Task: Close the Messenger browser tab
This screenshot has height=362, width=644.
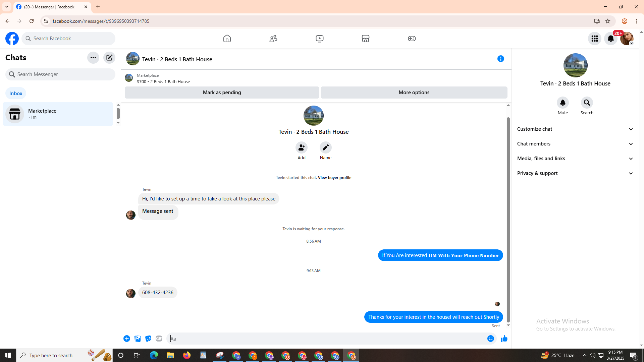Action: [x=86, y=7]
